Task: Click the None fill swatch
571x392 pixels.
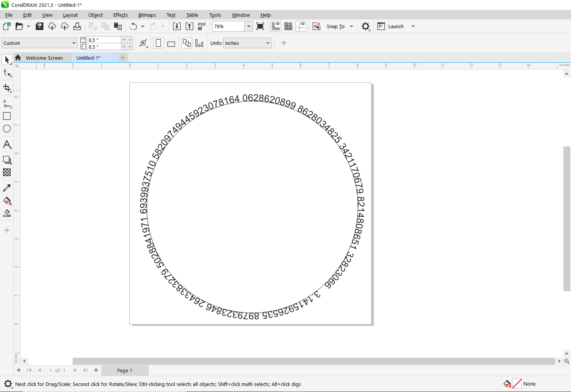Action: (x=517, y=384)
